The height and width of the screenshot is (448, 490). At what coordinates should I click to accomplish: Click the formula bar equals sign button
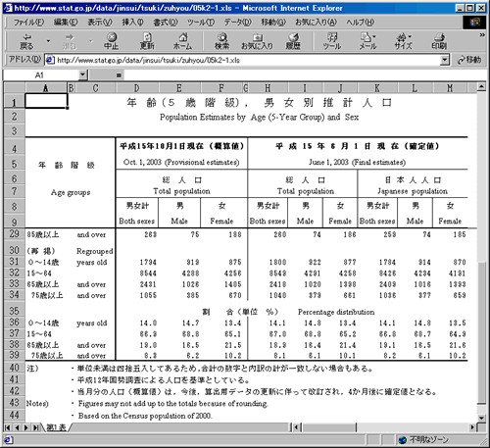(119, 75)
